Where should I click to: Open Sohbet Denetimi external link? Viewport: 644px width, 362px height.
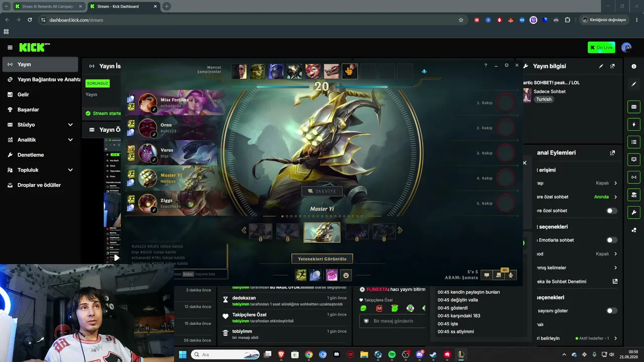(x=615, y=282)
